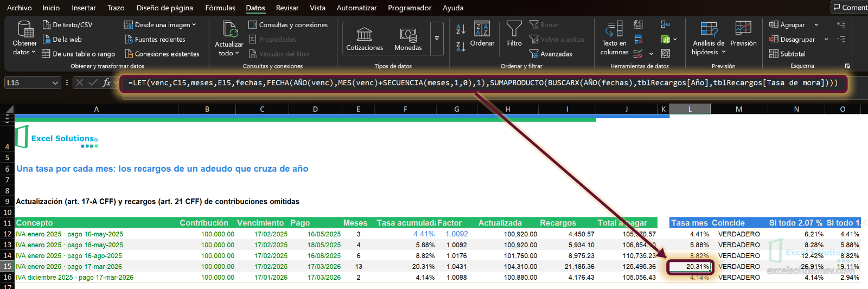This screenshot has width=868, height=289.
Task: Import De una tabla o rango
Action: coord(79,54)
